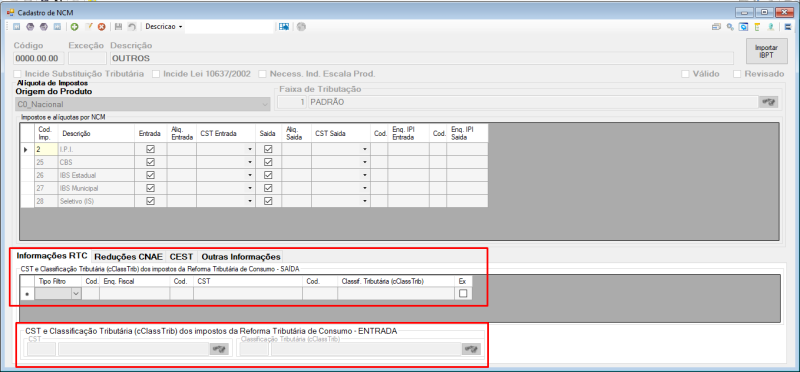
Task: Select the IBS Municipal description cell
Action: [96, 188]
